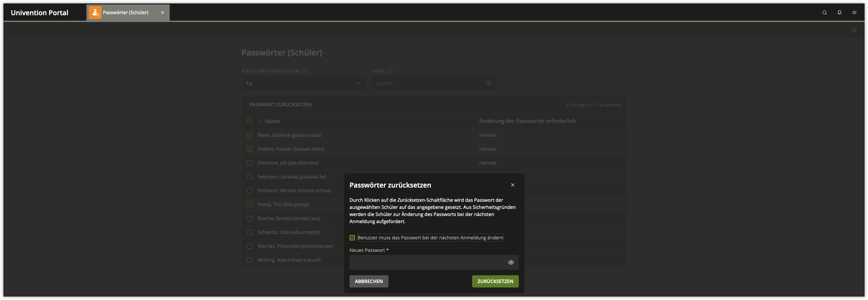This screenshot has height=300, width=868.
Task: Click the ZURÜCKSETZEN button in the dialog
Action: point(495,281)
